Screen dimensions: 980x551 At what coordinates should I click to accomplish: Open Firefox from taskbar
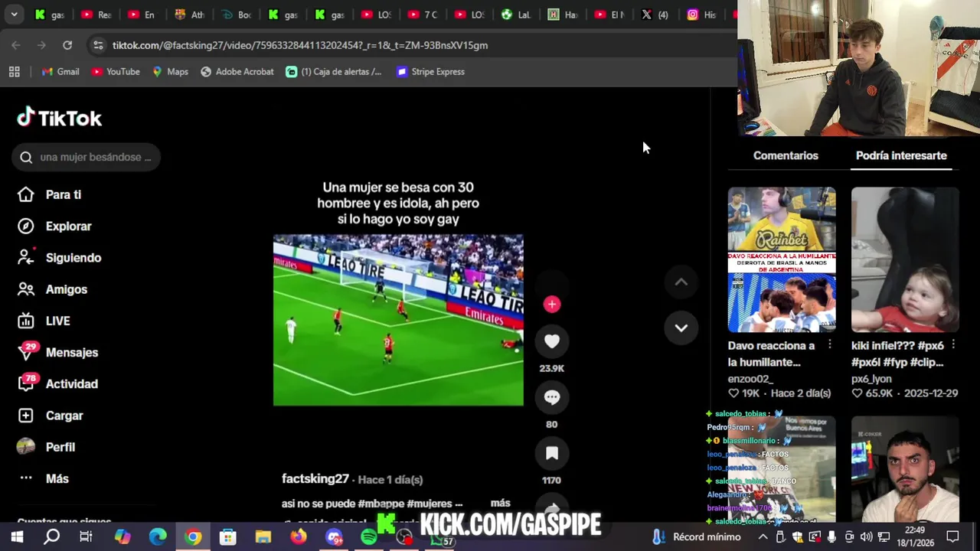click(x=299, y=536)
